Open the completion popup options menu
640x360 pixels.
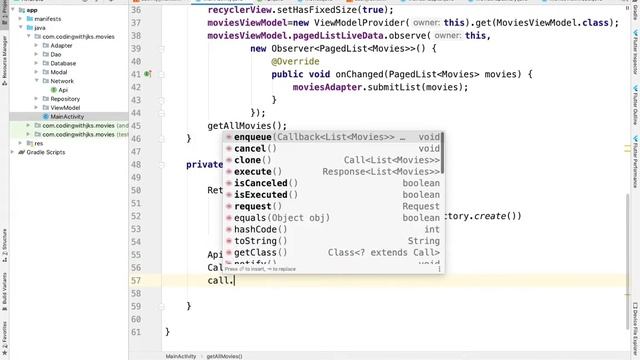pyautogui.click(x=440, y=269)
